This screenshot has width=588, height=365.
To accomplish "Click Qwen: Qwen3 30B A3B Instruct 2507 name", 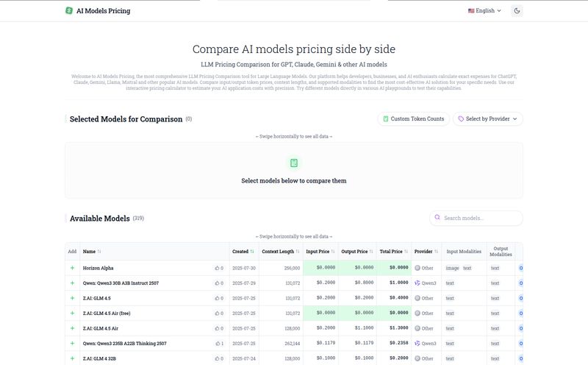I will 121,283.
